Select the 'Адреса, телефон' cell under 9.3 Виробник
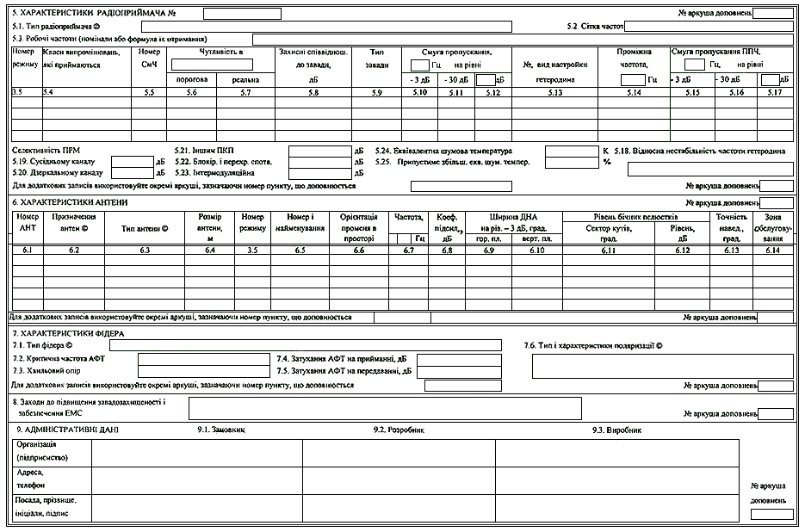Image resolution: width=805 pixels, height=532 pixels. [616, 480]
